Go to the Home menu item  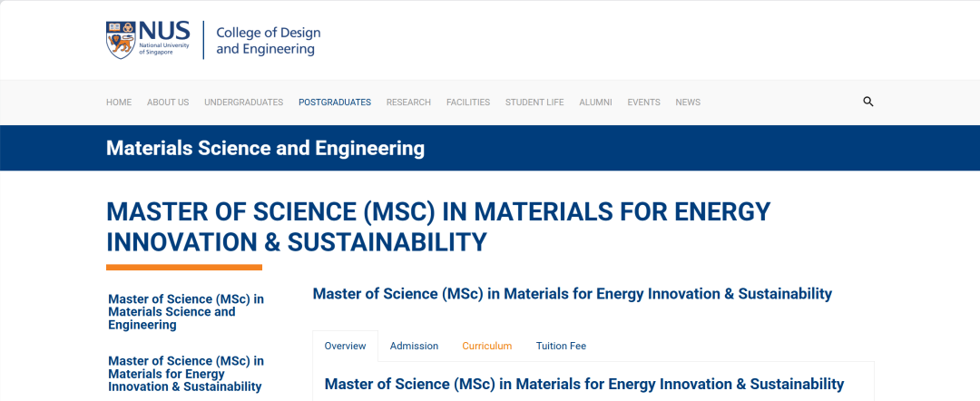(x=119, y=103)
